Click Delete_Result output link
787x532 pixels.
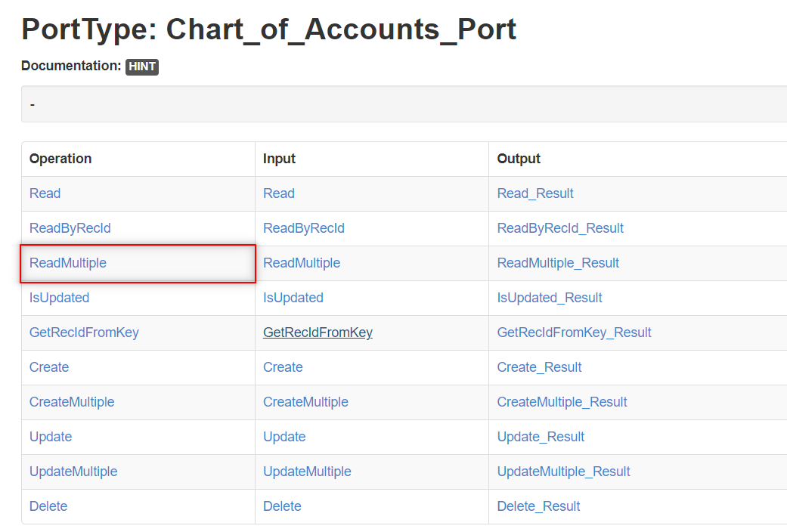(538, 506)
